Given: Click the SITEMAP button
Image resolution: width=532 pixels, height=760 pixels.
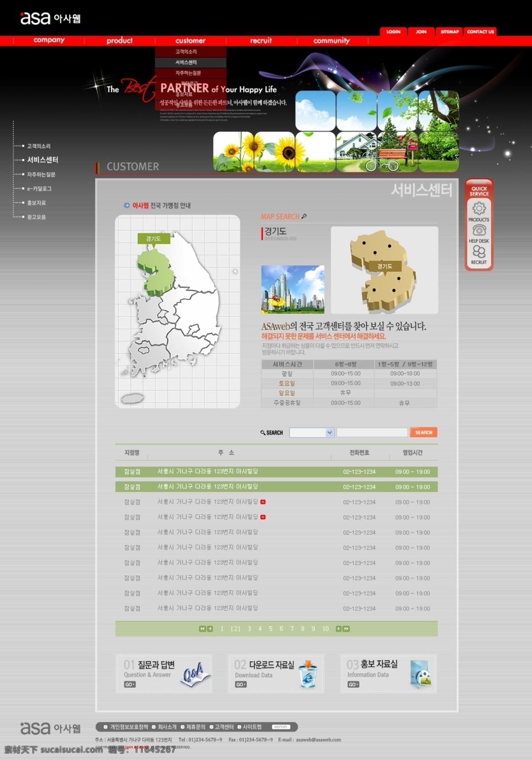Looking at the screenshot, I should (450, 31).
